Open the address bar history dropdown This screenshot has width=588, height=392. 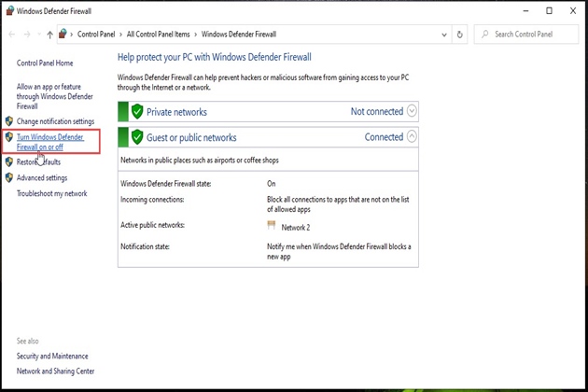pos(444,35)
